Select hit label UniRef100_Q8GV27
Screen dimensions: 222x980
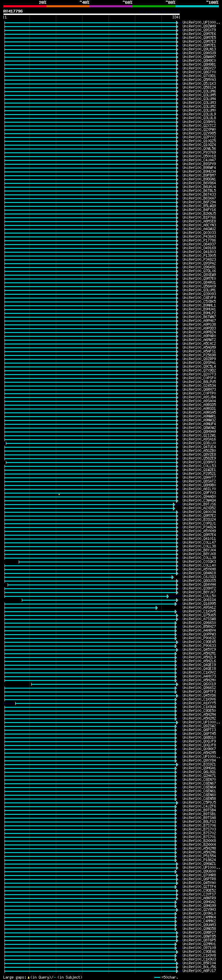(x=199, y=68)
